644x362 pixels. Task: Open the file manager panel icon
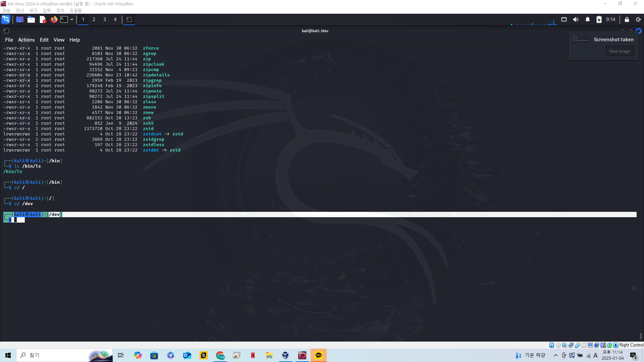(x=31, y=19)
